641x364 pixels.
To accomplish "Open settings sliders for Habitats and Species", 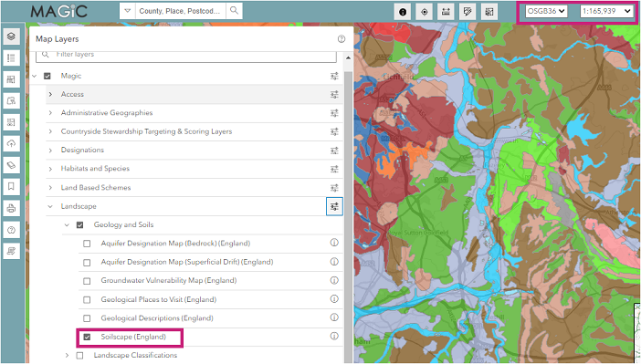I will 334,169.
